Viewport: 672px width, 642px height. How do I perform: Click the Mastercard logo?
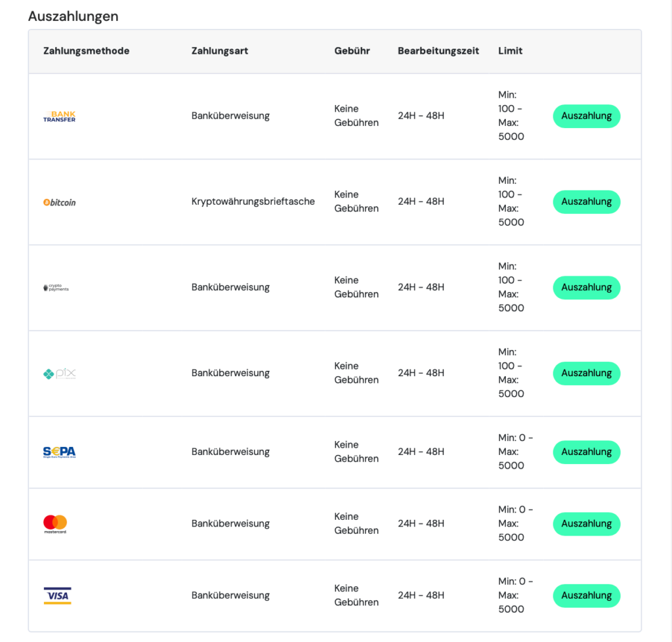tap(55, 524)
